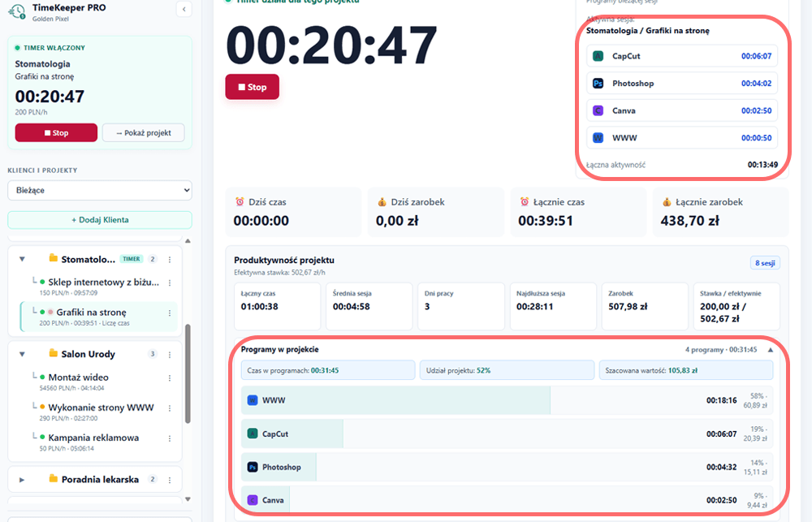Image resolution: width=812 pixels, height=522 pixels.
Task: Click the WWW icon in active session
Action: pyautogui.click(x=598, y=138)
